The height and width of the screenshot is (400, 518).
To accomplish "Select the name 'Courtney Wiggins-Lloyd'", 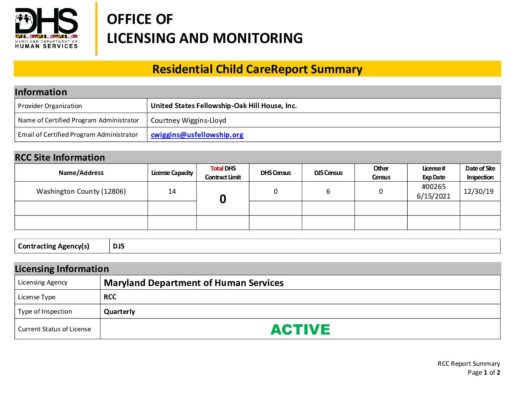I will tap(188, 120).
